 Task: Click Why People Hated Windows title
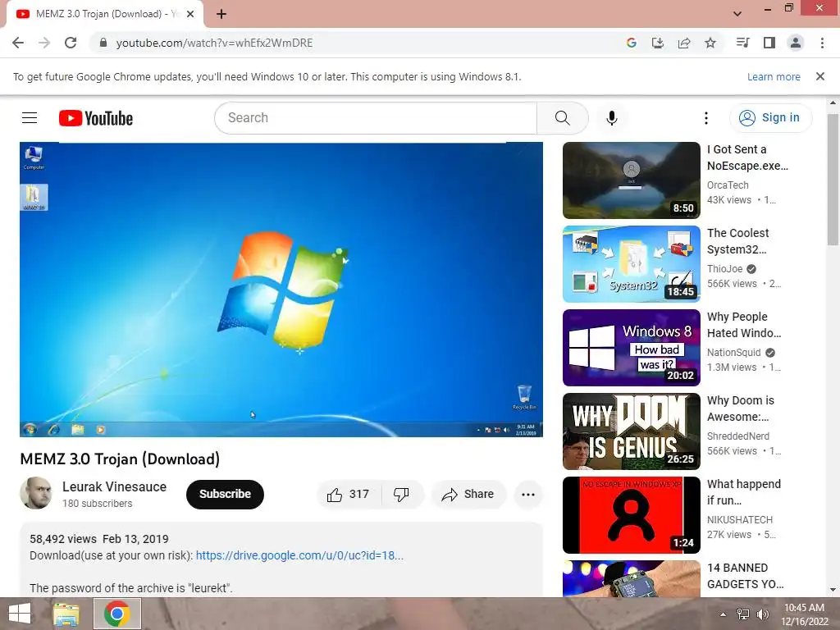tap(744, 325)
